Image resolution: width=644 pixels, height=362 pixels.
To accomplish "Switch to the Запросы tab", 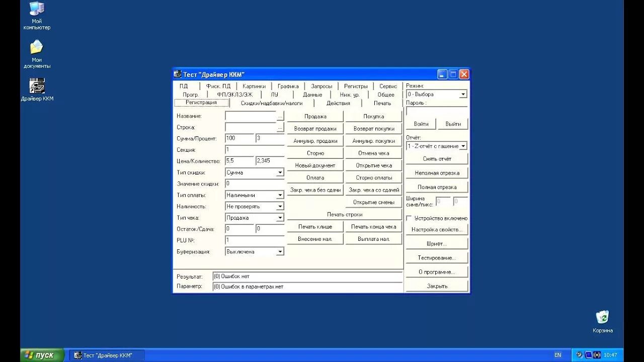I will pyautogui.click(x=321, y=86).
